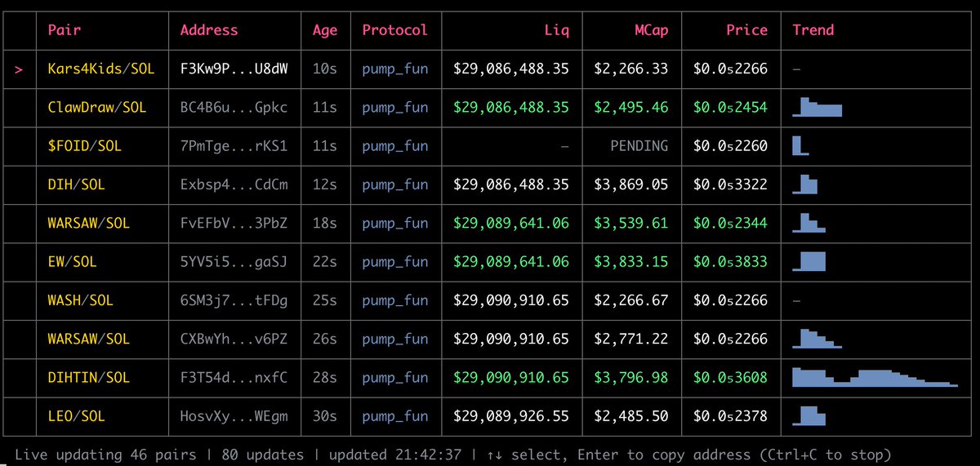Click the WARSAW/SOL pair aged 18s
This screenshot has height=466, width=980.
point(88,223)
